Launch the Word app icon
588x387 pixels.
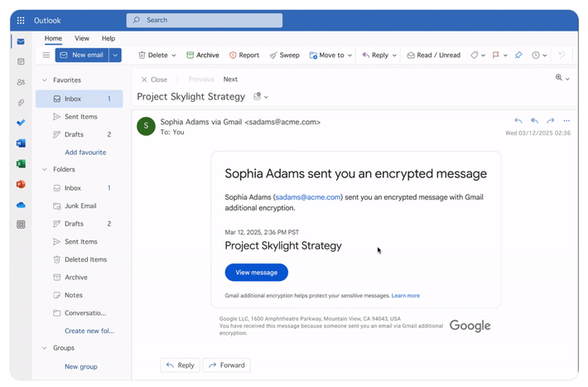(21, 143)
